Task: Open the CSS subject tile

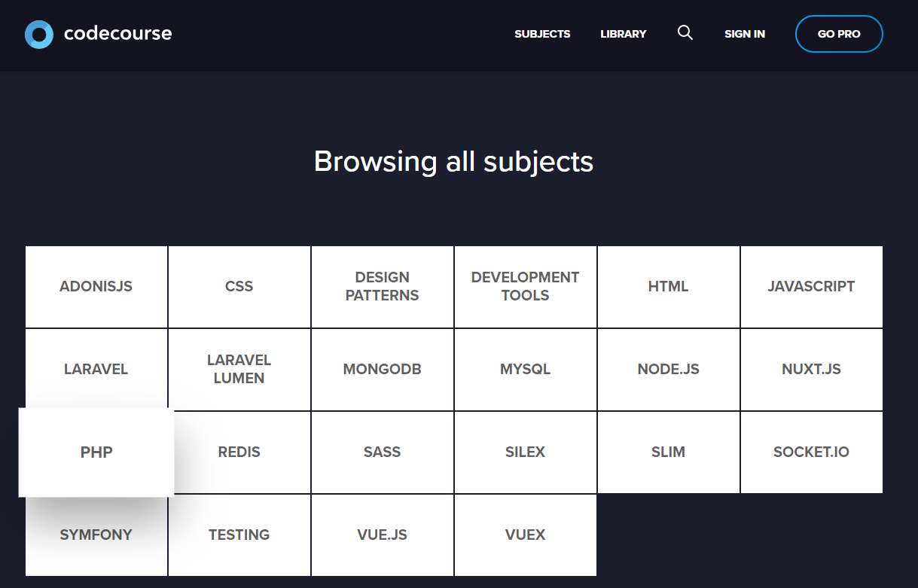Action: coord(239,287)
